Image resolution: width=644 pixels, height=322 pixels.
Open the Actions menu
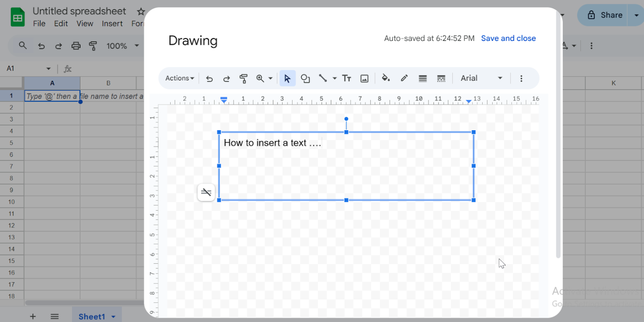click(x=179, y=78)
